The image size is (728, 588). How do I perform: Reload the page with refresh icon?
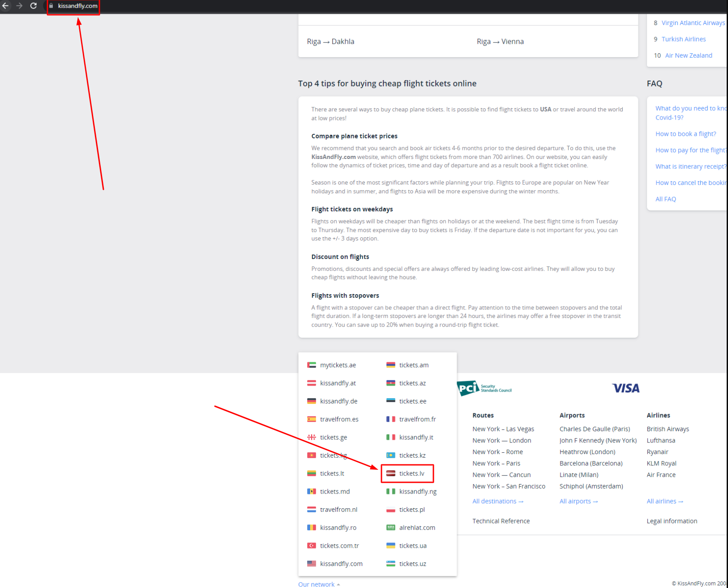(x=34, y=6)
